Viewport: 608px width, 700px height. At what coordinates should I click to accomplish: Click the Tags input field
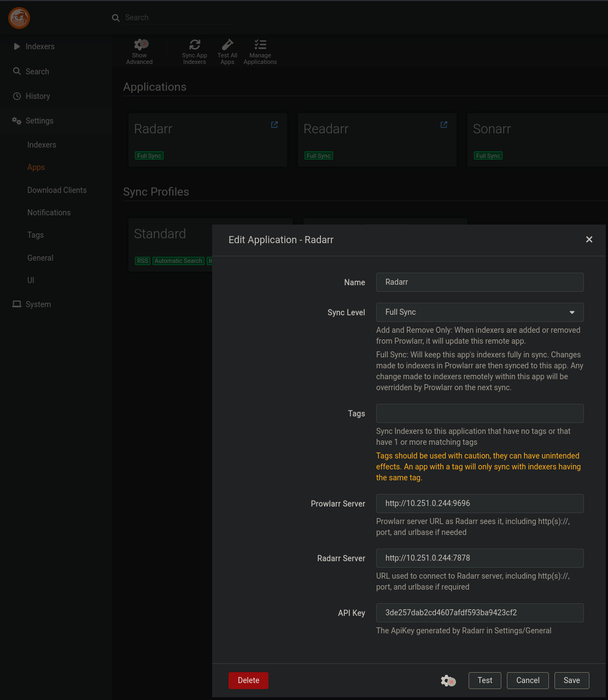480,413
